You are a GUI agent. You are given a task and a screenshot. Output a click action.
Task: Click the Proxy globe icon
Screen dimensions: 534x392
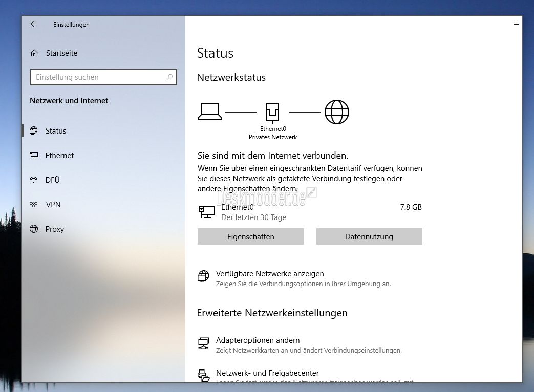[x=34, y=229]
